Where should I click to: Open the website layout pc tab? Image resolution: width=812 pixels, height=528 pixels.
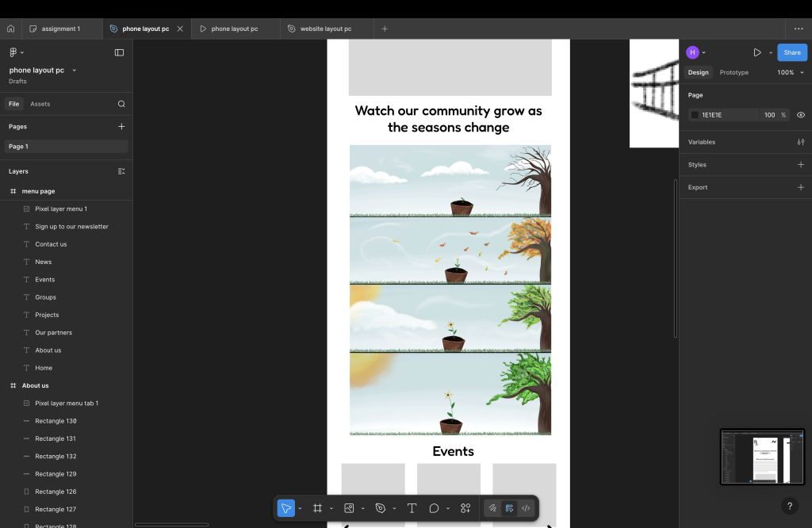tap(325, 29)
